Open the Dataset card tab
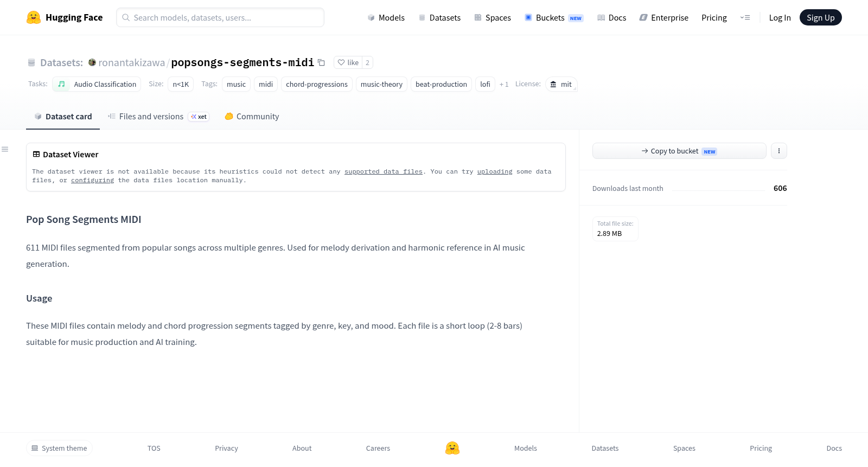 tap(63, 116)
